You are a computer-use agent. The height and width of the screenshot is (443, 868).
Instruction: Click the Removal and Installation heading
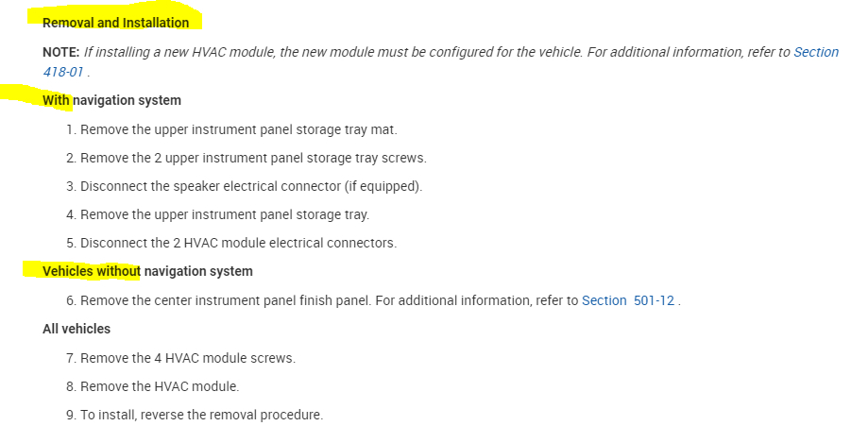coord(115,23)
